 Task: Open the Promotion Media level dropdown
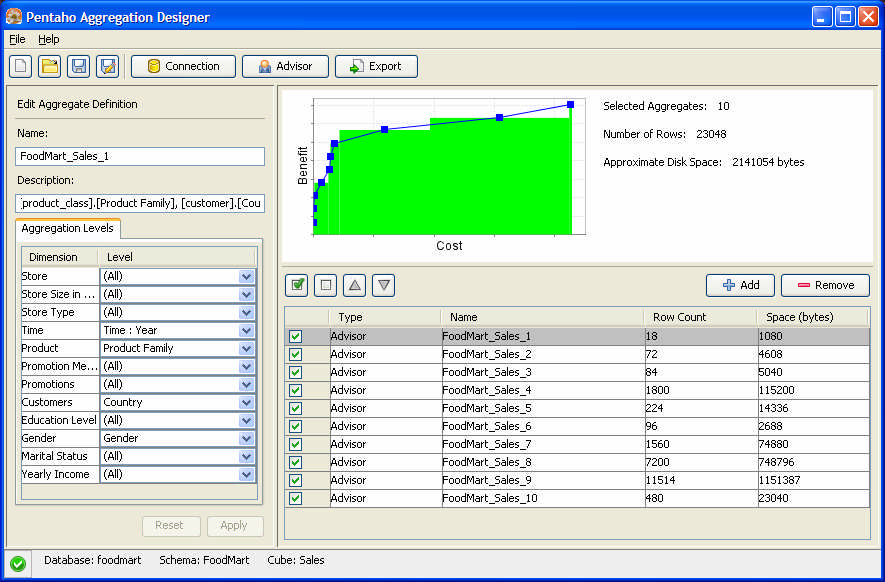246,366
